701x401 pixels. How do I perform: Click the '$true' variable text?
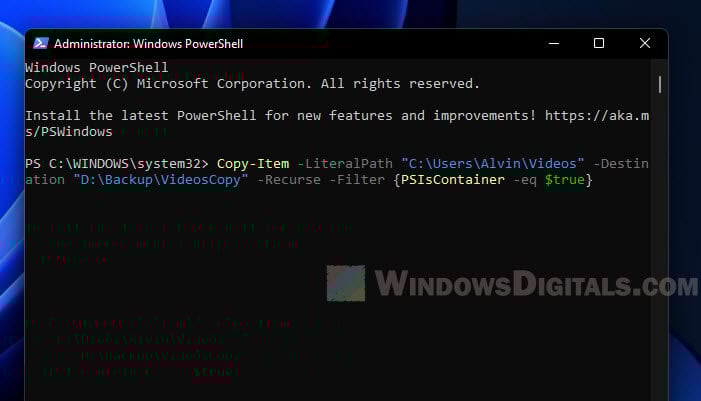click(565, 180)
